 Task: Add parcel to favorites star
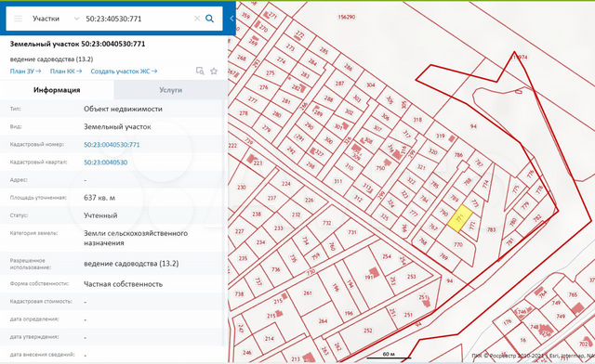click(x=214, y=71)
